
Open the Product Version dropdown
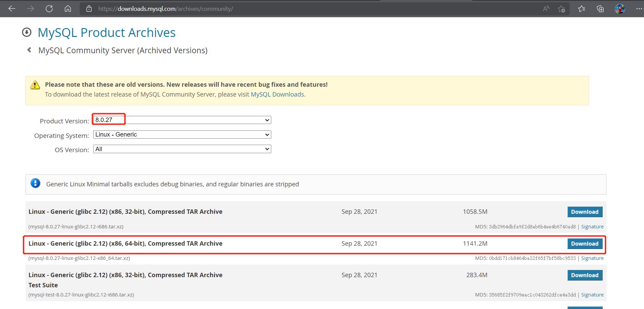(182, 120)
